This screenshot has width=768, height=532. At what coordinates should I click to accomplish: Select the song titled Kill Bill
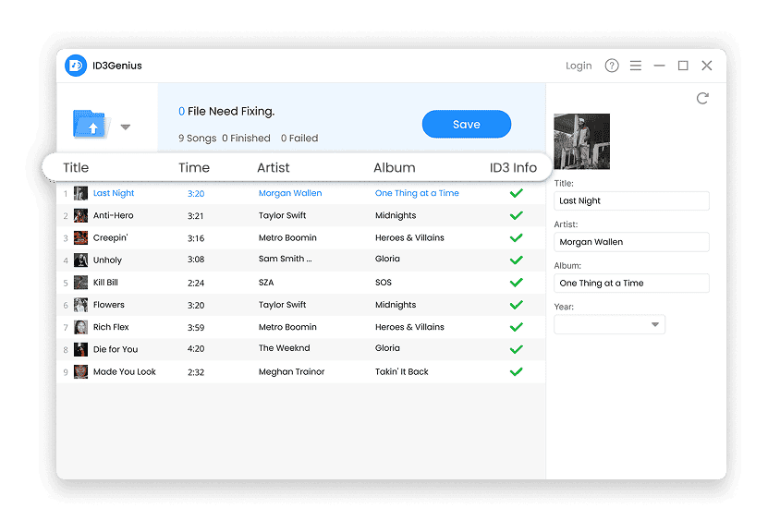coord(105,283)
